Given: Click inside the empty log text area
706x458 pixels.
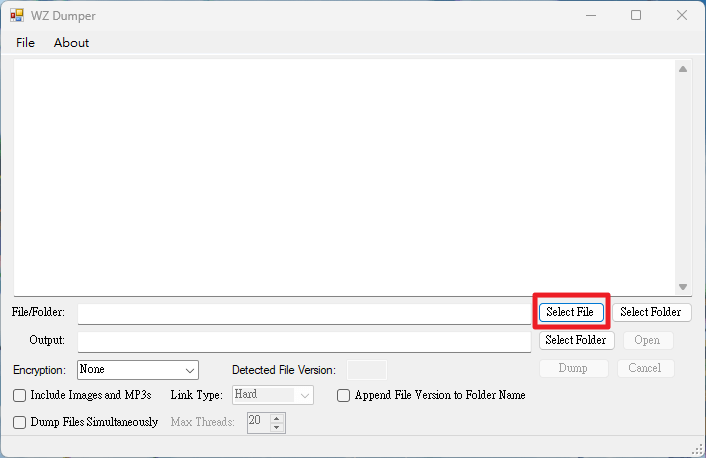Looking at the screenshot, I should (x=344, y=177).
